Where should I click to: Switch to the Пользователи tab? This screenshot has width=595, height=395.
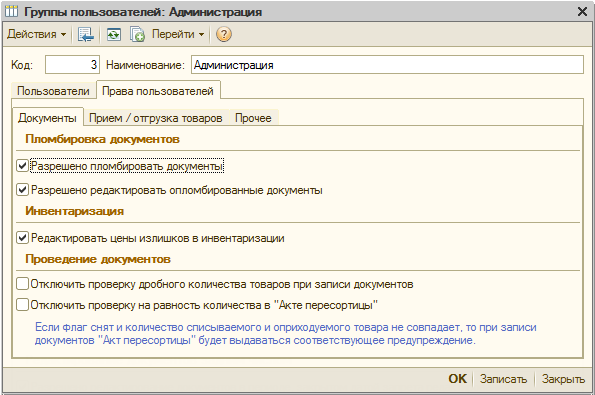click(53, 91)
